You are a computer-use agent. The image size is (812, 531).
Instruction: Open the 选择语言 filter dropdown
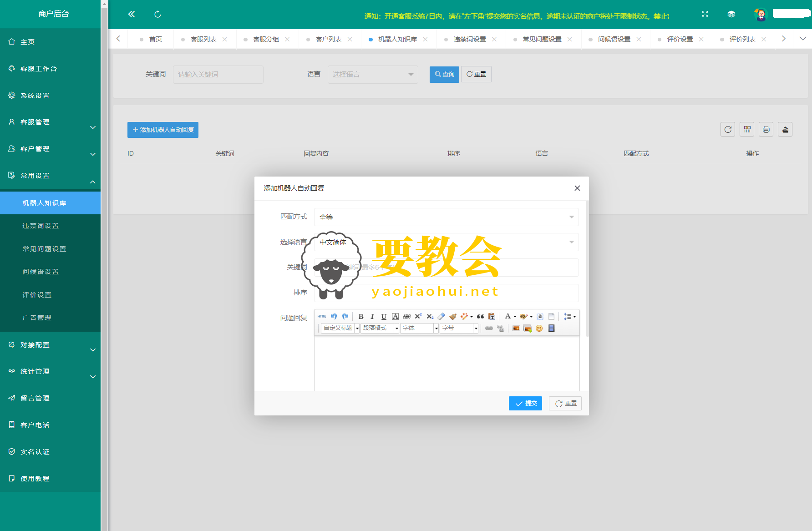click(373, 74)
